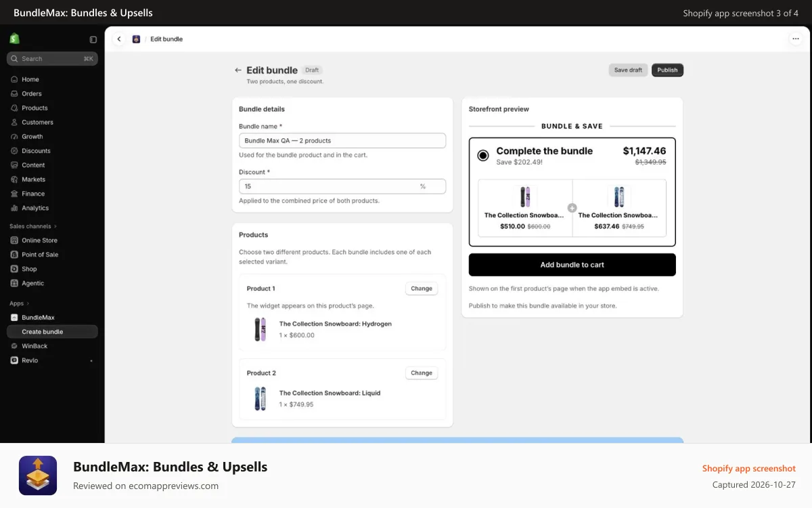812x508 pixels.
Task: Click the Products tag icon
Action: [x=14, y=108]
